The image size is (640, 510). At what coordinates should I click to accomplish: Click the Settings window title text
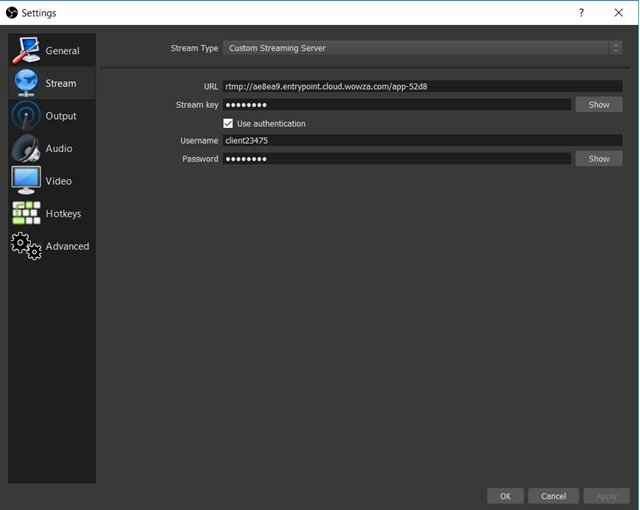click(x=39, y=13)
